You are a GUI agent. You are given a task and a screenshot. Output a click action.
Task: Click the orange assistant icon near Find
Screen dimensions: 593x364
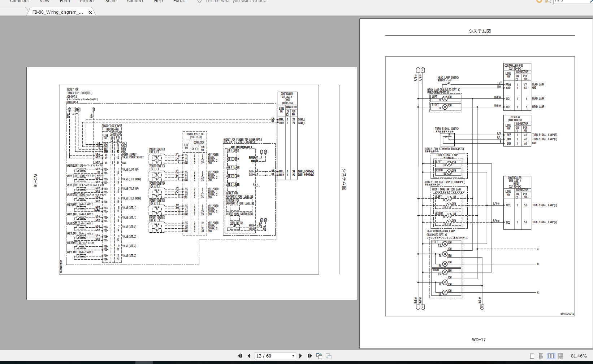coord(538,2)
